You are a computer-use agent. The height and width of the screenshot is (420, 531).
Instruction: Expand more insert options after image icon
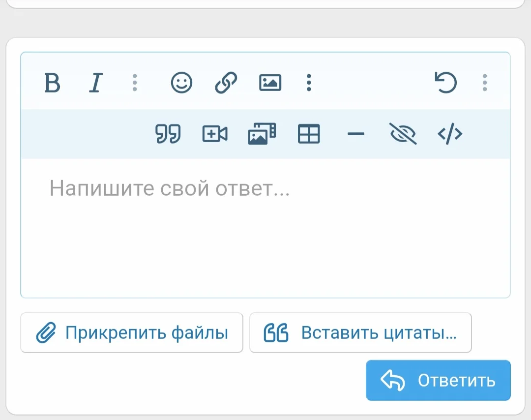pyautogui.click(x=309, y=83)
